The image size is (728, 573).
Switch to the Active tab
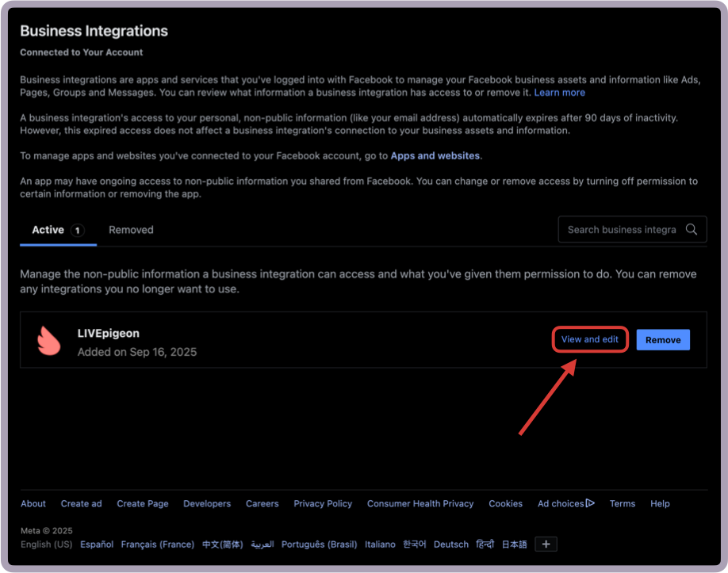pos(58,230)
